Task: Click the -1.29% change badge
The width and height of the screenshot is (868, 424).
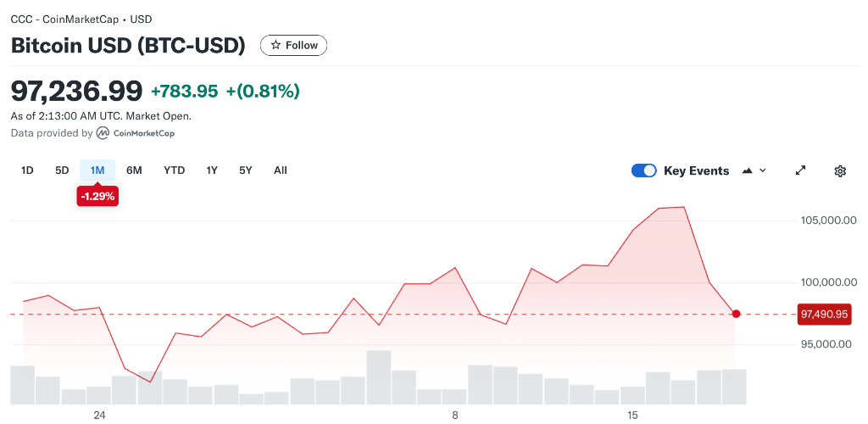Action: (x=97, y=197)
